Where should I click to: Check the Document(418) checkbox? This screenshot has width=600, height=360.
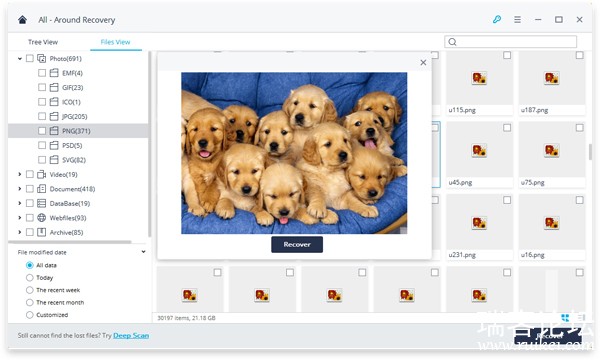[x=29, y=189]
